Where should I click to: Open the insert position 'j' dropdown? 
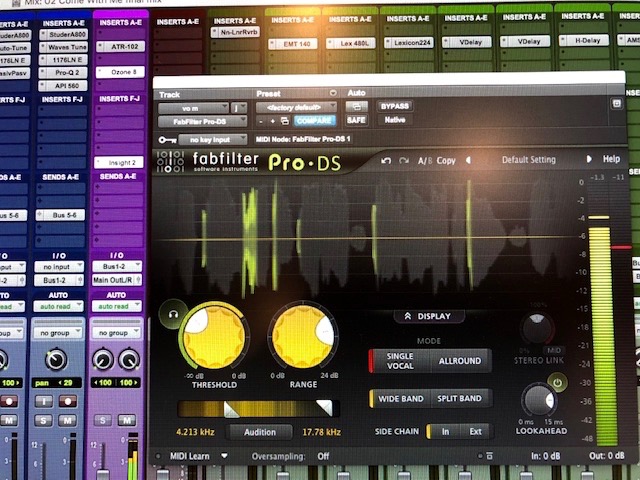click(239, 108)
